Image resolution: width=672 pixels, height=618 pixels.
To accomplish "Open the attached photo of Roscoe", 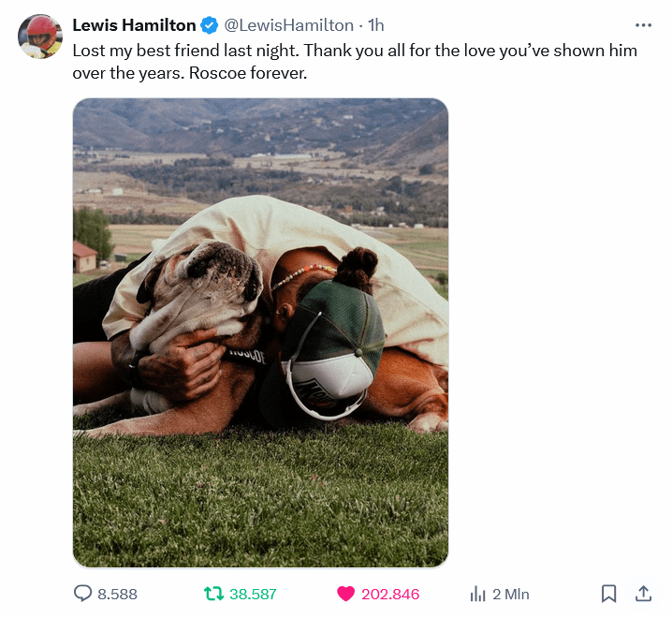I will [x=260, y=332].
